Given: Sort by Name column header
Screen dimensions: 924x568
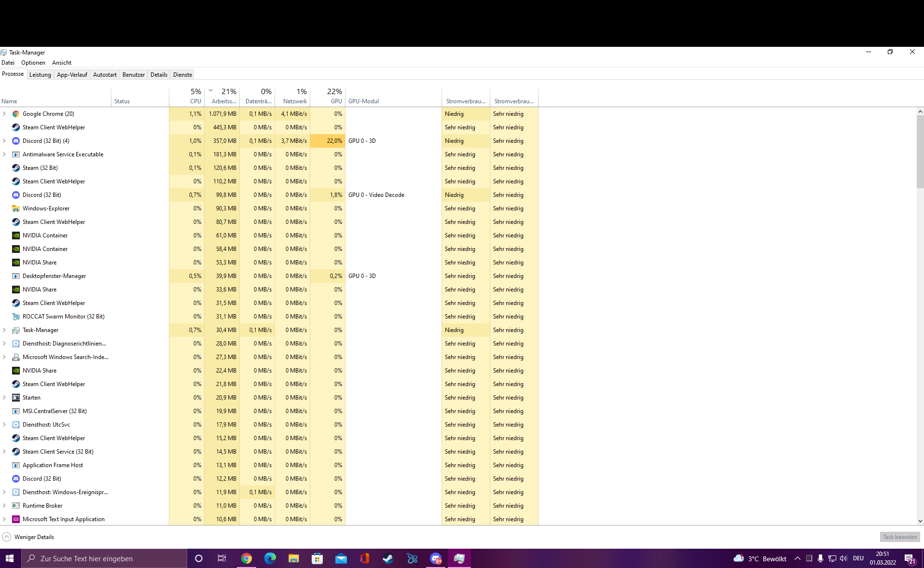Looking at the screenshot, I should tap(55, 97).
